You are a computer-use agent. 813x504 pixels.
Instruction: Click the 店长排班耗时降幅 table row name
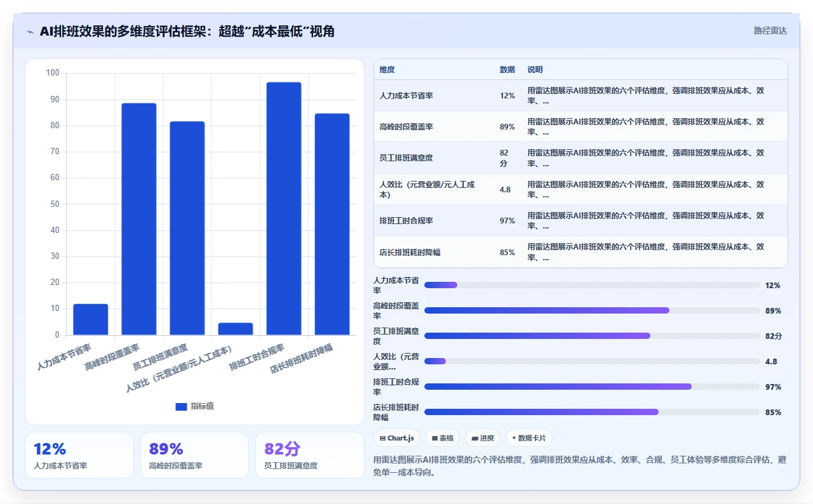click(410, 252)
